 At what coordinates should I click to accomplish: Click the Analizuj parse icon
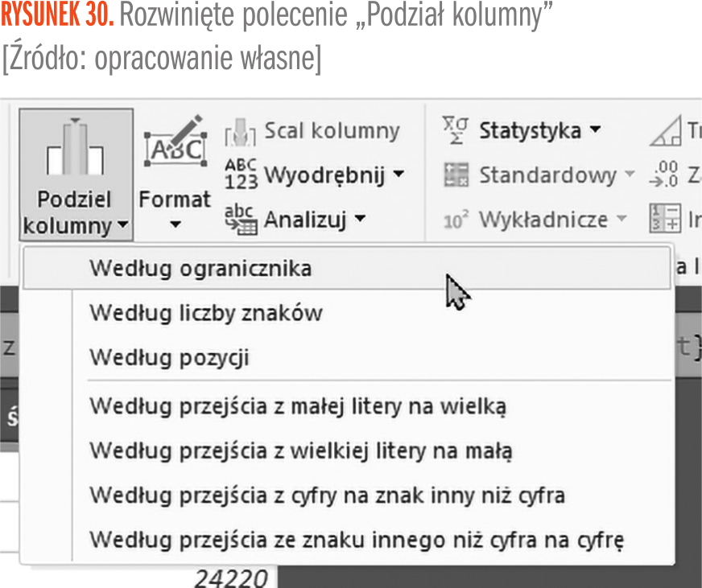[241, 218]
